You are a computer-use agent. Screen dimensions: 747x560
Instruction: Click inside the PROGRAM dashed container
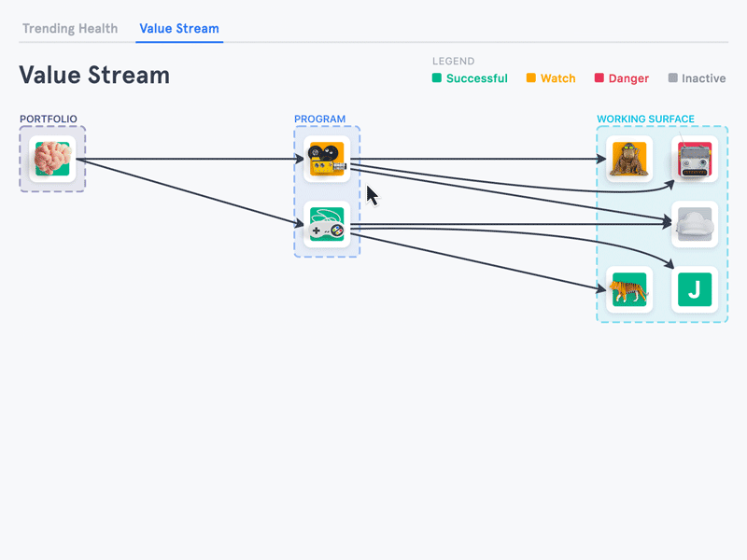click(326, 191)
